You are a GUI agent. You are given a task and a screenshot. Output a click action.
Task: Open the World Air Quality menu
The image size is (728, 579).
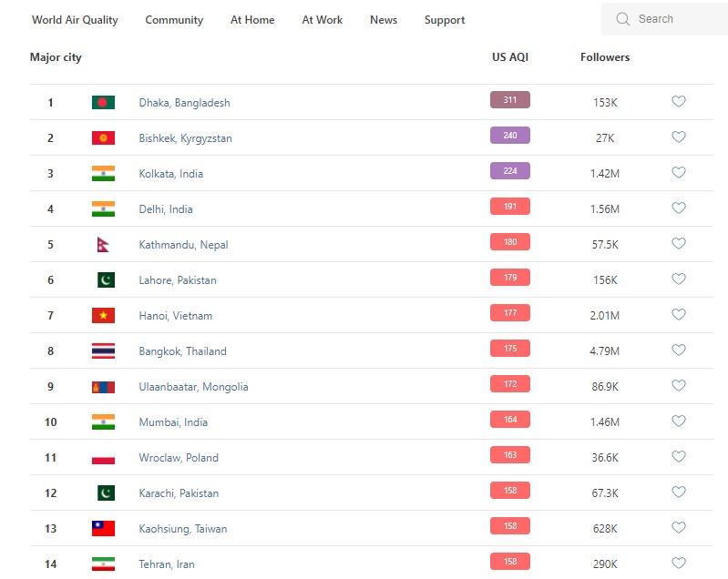pyautogui.click(x=75, y=20)
